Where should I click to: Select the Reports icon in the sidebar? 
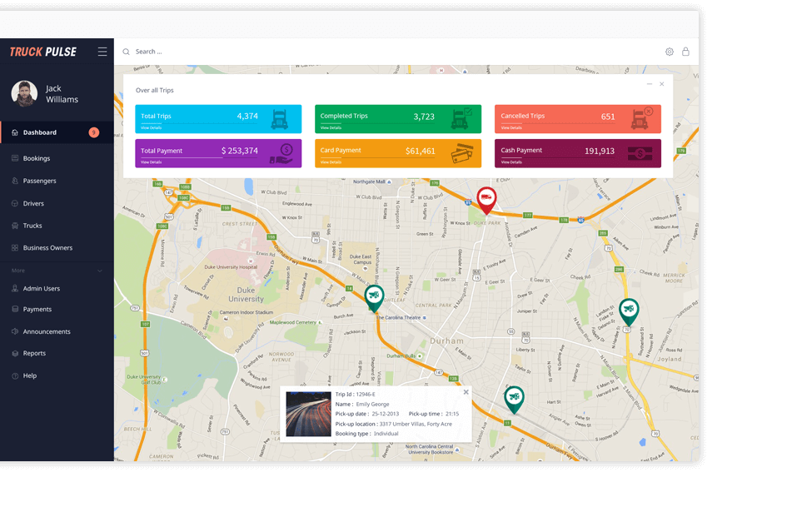coord(17,353)
